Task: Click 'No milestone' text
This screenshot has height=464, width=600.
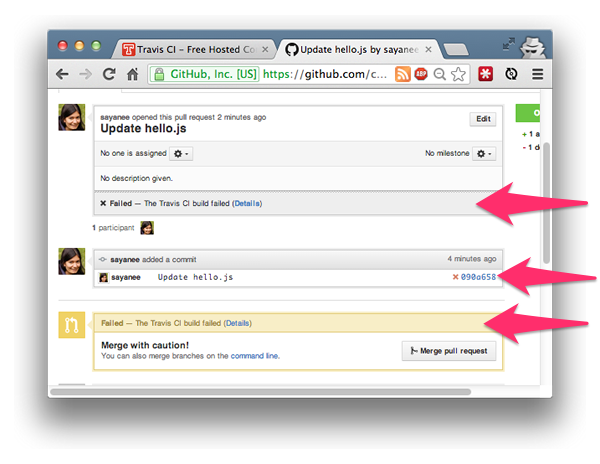Action: 447,153
